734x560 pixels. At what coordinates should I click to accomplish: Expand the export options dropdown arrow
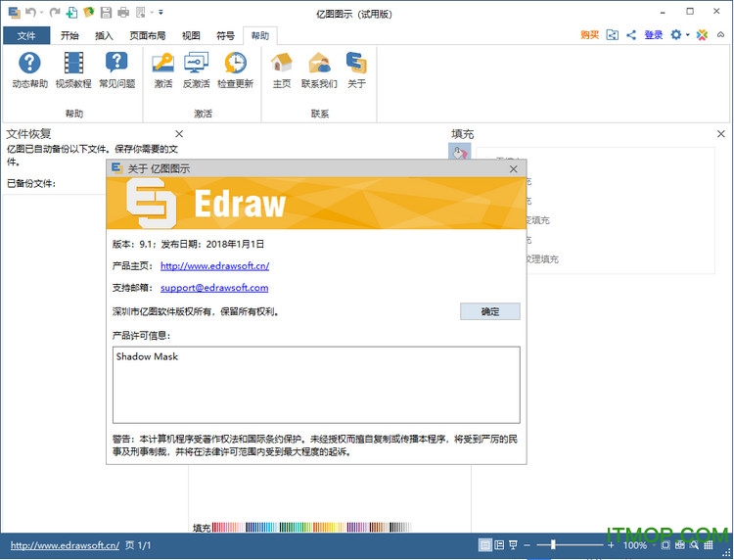tap(152, 13)
